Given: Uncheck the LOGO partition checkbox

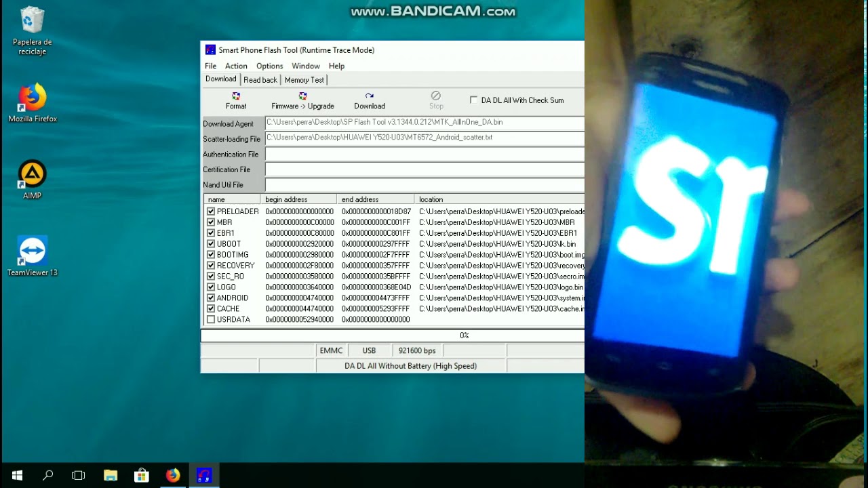Looking at the screenshot, I should pos(211,287).
